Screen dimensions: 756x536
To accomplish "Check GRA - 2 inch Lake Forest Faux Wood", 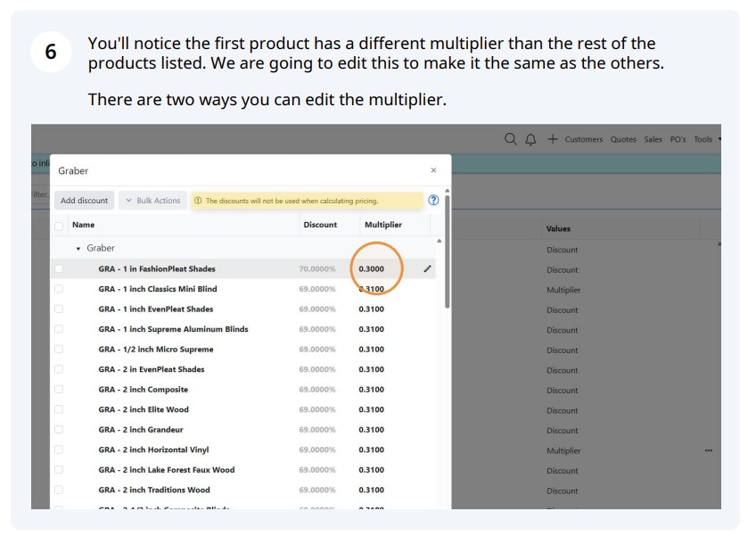I will 59,470.
